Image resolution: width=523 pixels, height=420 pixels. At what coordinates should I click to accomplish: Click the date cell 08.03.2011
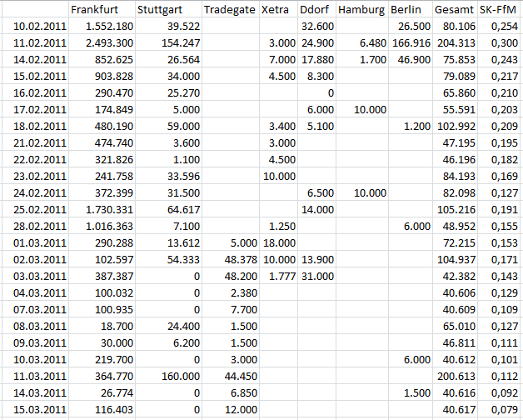pos(35,326)
